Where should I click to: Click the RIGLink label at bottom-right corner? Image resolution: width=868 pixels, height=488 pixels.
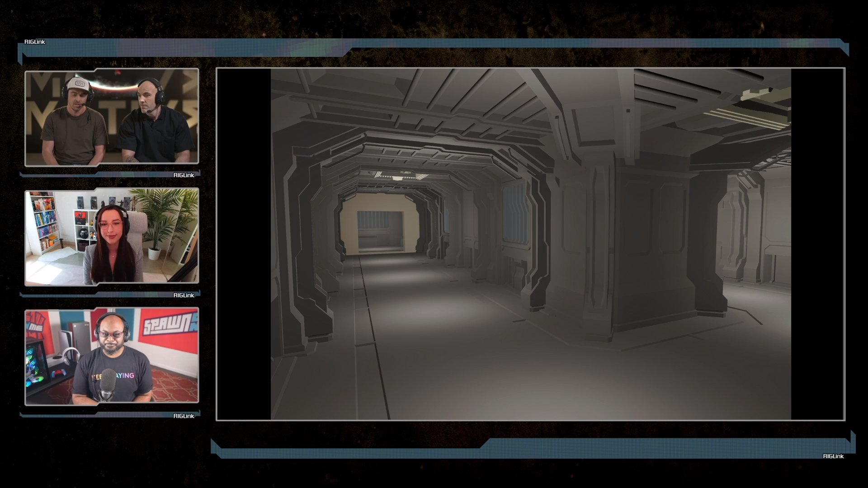pos(833,456)
